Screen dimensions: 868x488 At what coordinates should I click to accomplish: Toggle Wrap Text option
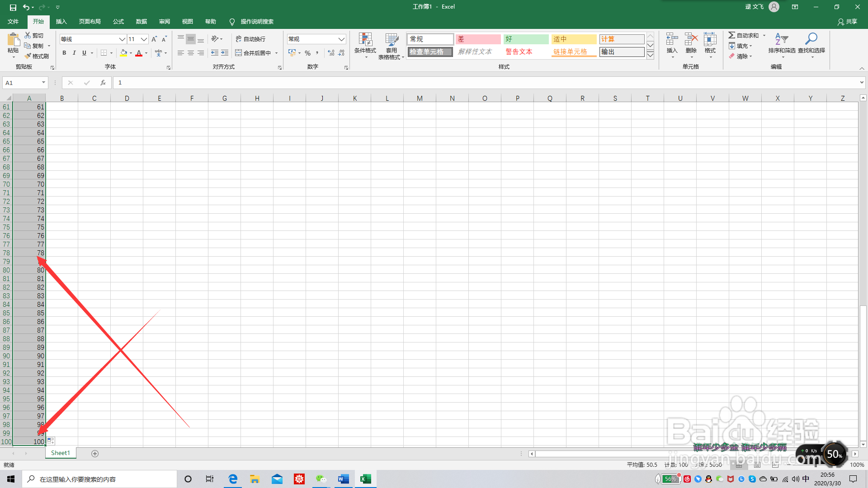coord(250,39)
